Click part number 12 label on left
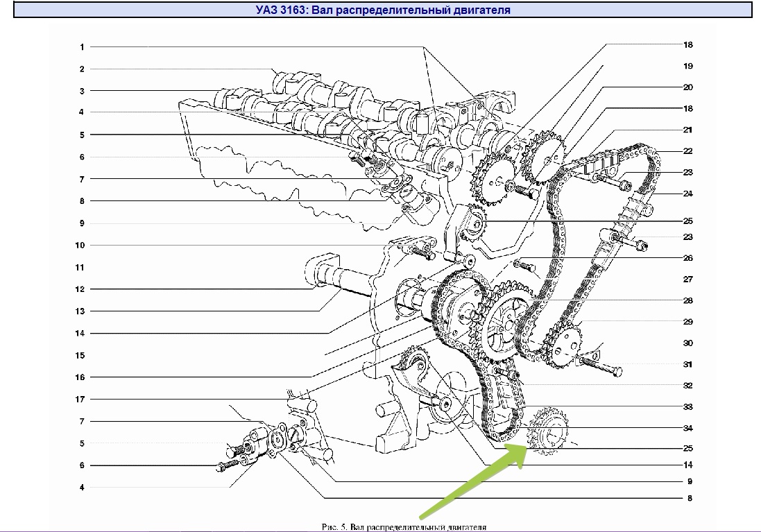 pos(80,289)
